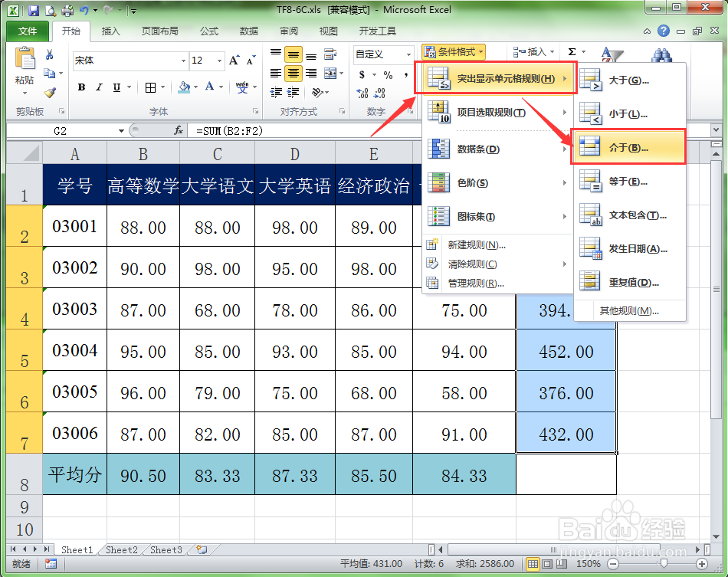This screenshot has height=577, width=728.
Task: Click the Font Color A swatch
Action: pos(210,87)
